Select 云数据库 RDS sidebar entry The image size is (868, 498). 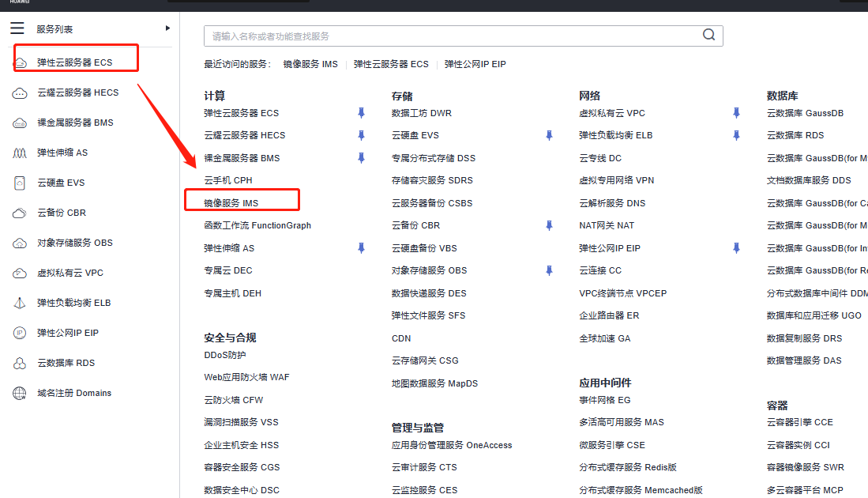point(66,363)
